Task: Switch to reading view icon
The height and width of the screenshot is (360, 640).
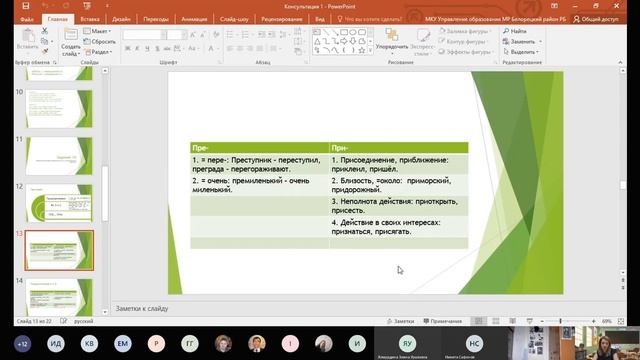Action: 513,321
